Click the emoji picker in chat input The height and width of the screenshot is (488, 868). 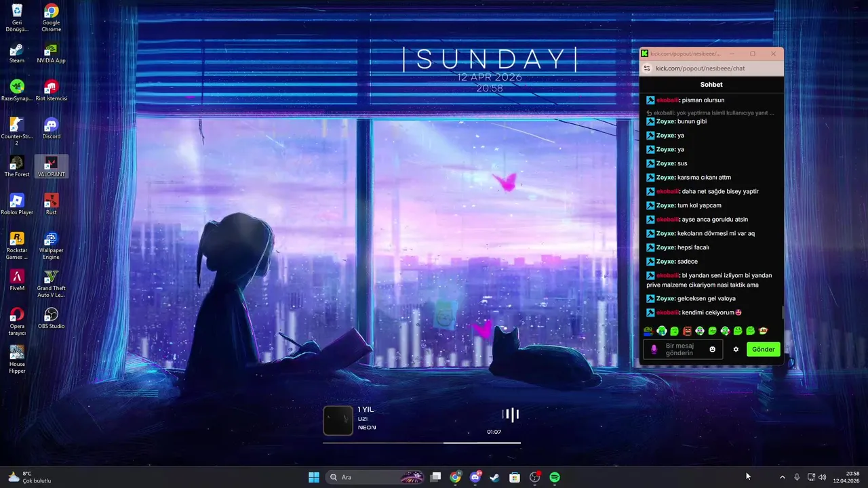click(x=712, y=350)
